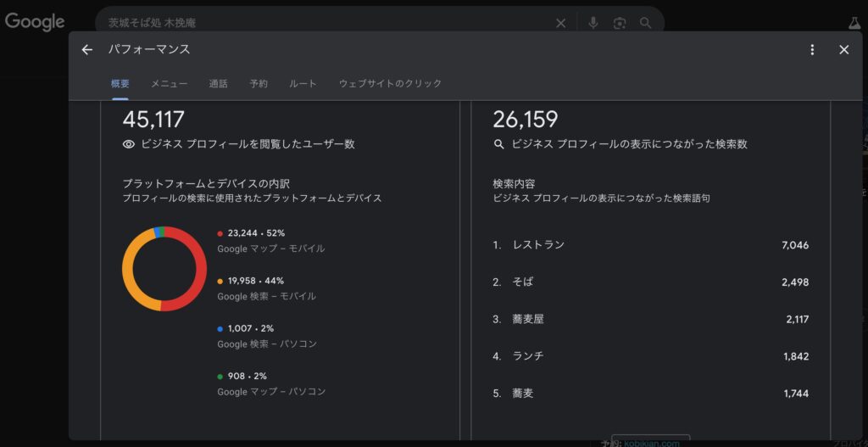This screenshot has width=868, height=447.
Task: Click the Google logo
Action: coord(35,22)
